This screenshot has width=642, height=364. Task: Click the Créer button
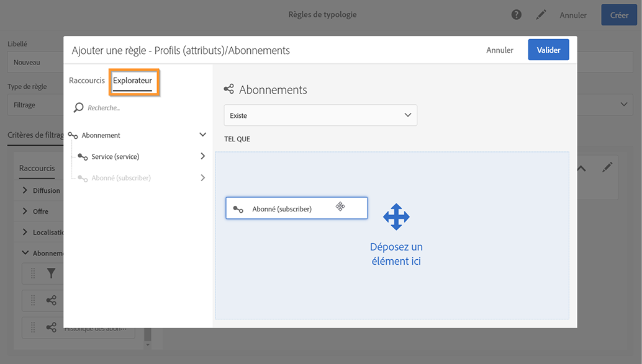(x=619, y=16)
